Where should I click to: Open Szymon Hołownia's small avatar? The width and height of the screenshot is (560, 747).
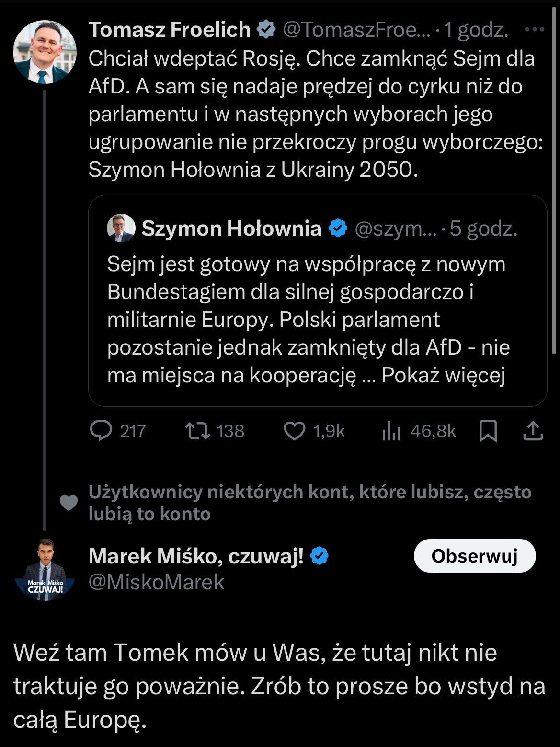[x=121, y=228]
